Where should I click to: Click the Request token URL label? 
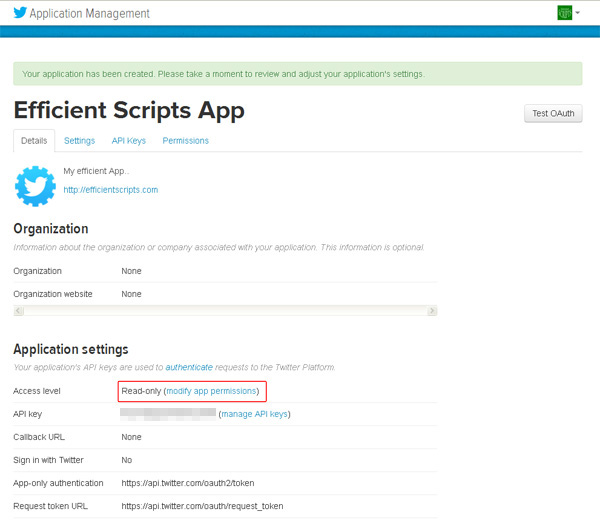pyautogui.click(x=51, y=506)
